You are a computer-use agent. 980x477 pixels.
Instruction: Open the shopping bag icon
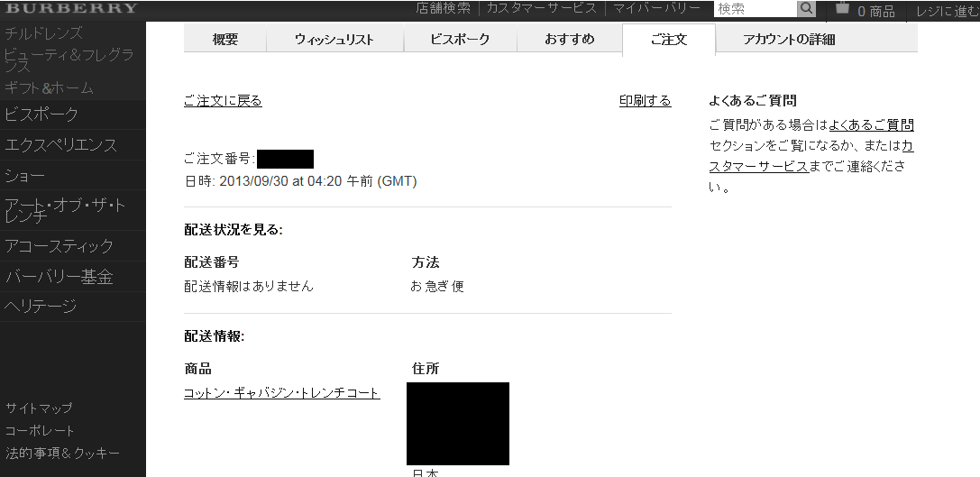pos(842,9)
